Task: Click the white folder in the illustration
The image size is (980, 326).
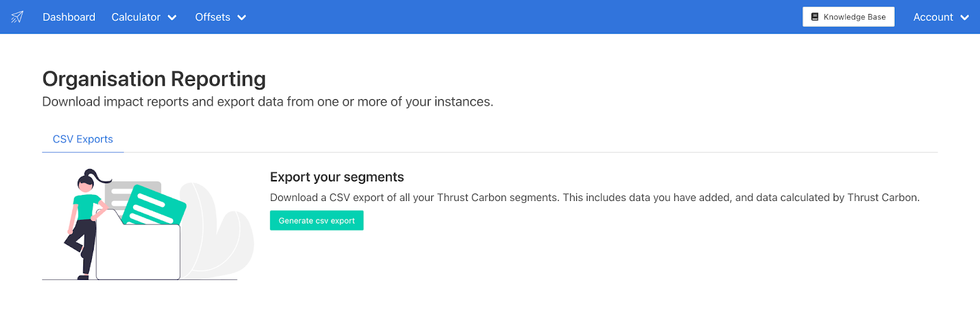Action: [138, 252]
